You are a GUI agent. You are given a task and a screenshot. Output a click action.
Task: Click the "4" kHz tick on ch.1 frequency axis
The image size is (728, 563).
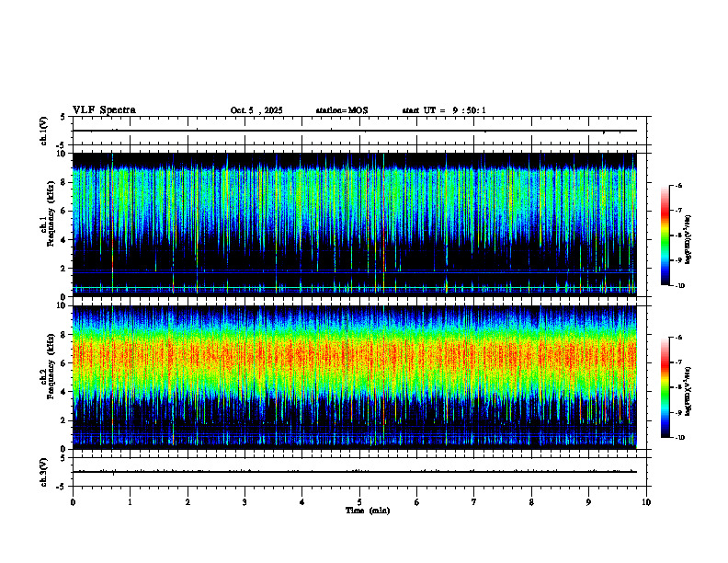(64, 240)
